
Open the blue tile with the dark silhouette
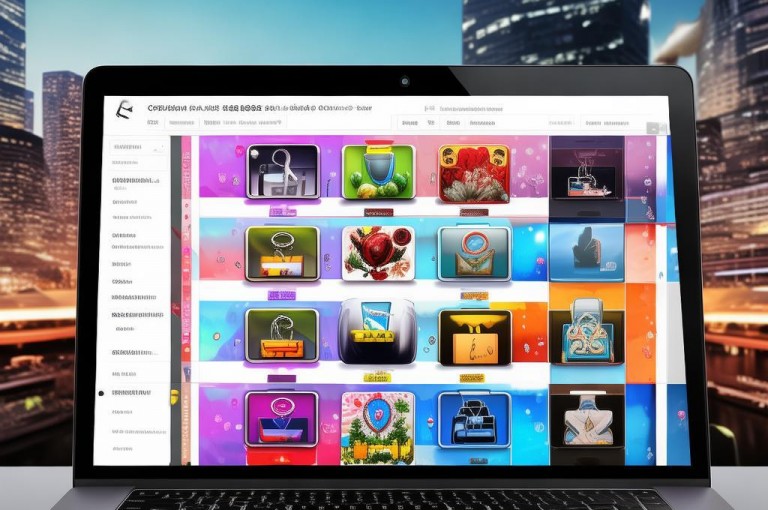[x=587, y=253]
